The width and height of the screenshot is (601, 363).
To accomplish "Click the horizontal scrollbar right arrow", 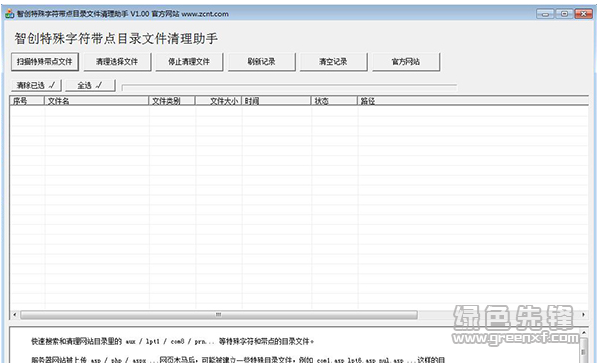I will (583, 315).
